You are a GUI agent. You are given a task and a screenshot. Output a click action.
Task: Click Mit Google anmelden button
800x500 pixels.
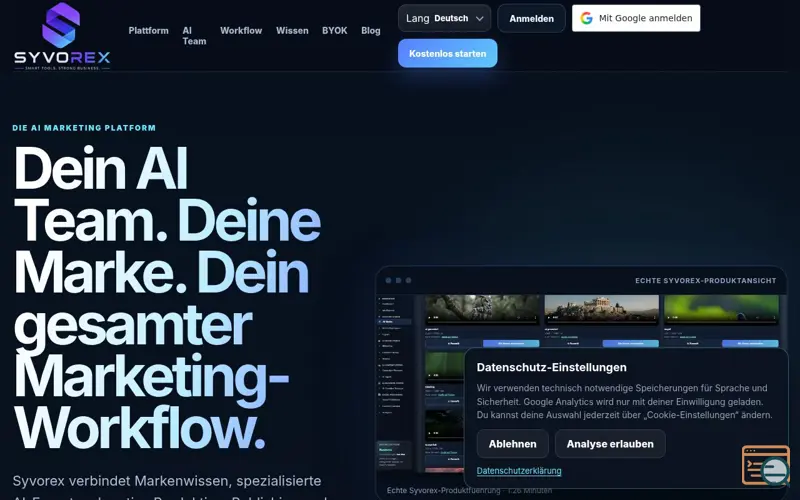coord(636,18)
